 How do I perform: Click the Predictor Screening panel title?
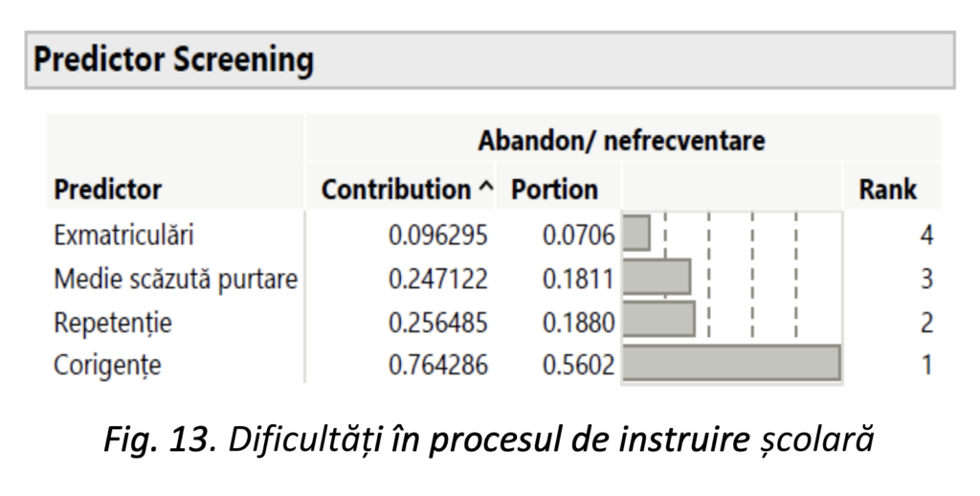click(173, 60)
